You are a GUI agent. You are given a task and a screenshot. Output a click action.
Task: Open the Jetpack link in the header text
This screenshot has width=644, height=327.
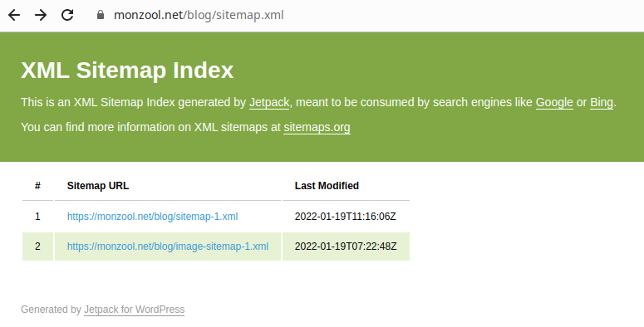tap(269, 102)
